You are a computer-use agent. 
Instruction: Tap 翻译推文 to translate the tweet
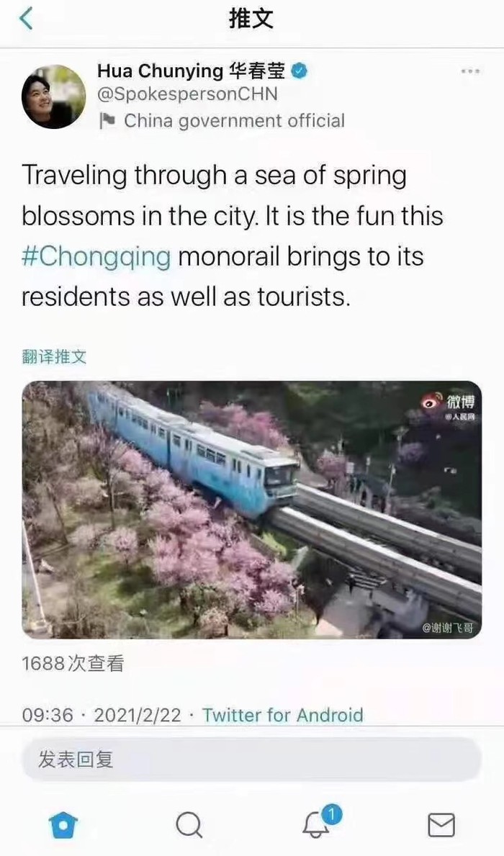[54, 357]
